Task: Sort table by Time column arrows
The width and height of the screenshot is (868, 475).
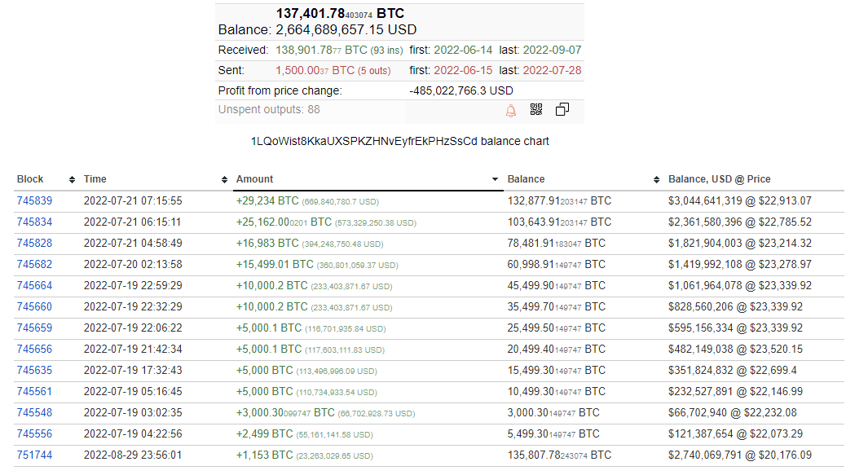Action: click(224, 179)
